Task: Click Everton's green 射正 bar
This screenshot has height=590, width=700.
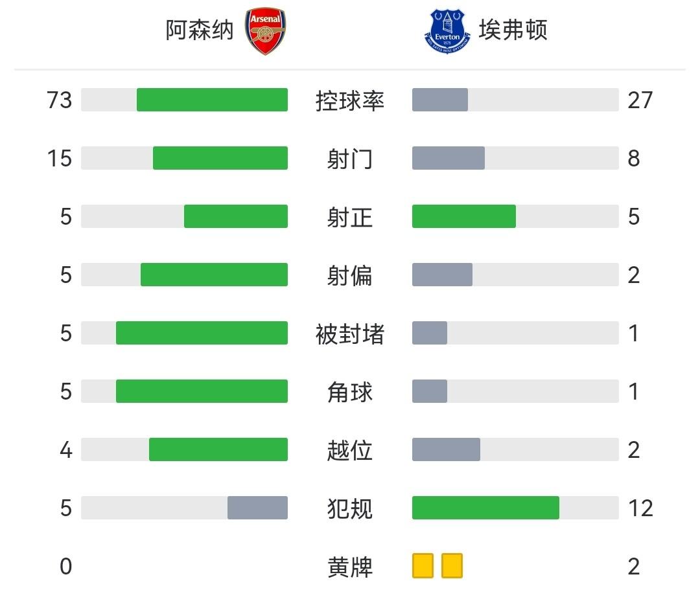Action: coord(464,216)
